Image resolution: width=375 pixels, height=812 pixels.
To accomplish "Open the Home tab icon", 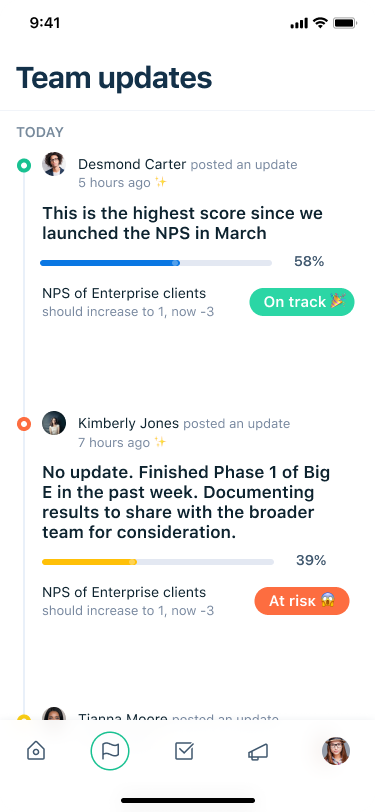I will (36, 750).
